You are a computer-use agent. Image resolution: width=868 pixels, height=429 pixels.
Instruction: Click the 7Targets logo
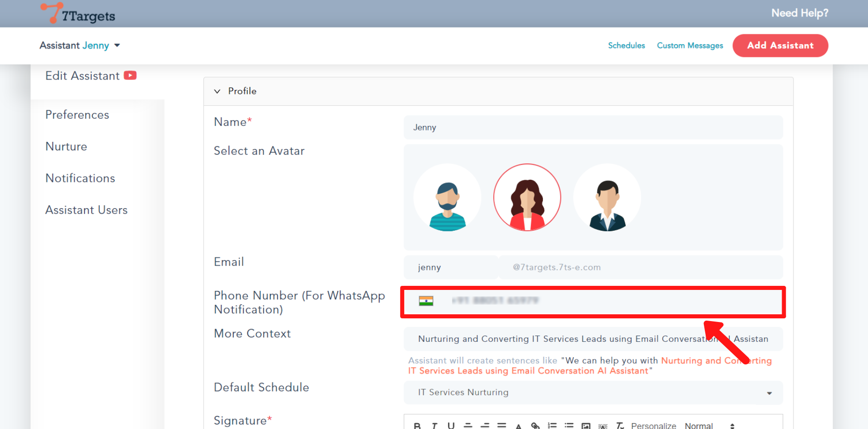click(x=78, y=14)
